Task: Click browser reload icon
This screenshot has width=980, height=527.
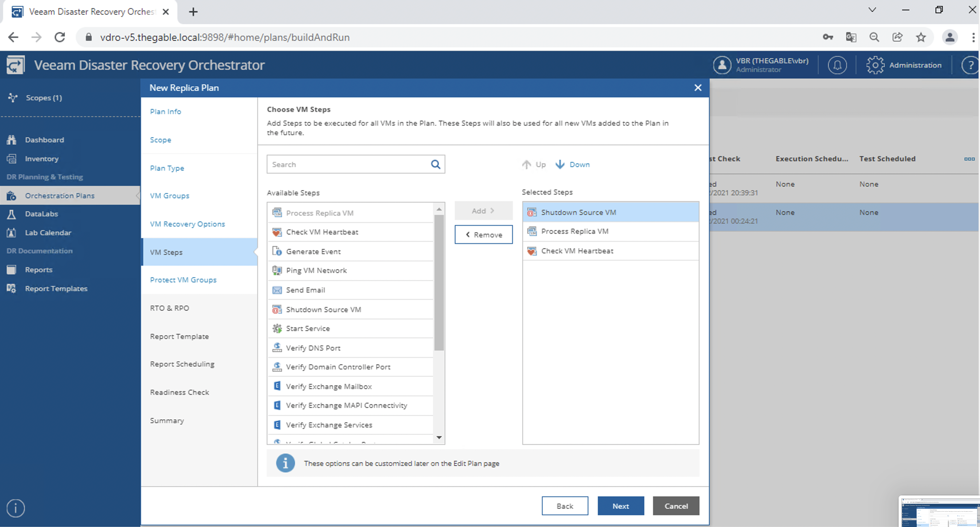Action: coord(60,37)
